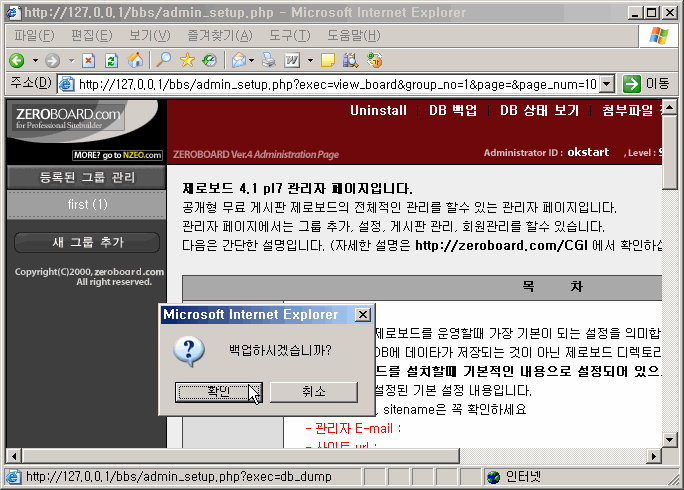Click the horizontal scrollbar thumb

pos(240,456)
